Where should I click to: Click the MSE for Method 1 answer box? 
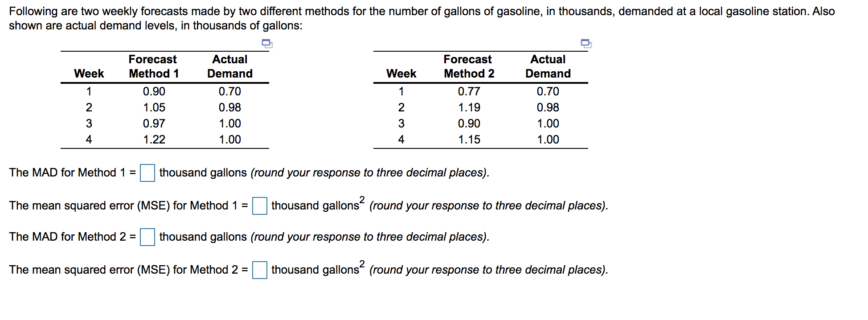click(260, 206)
